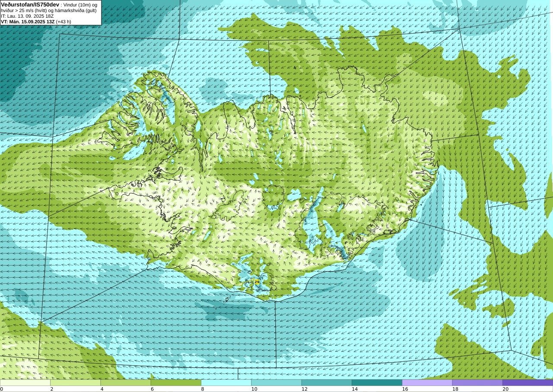Viewport: 553px width, 392px height.
Task: Pick the teal 12–14 m/s legend swatch
Action: pyautogui.click(x=327, y=383)
